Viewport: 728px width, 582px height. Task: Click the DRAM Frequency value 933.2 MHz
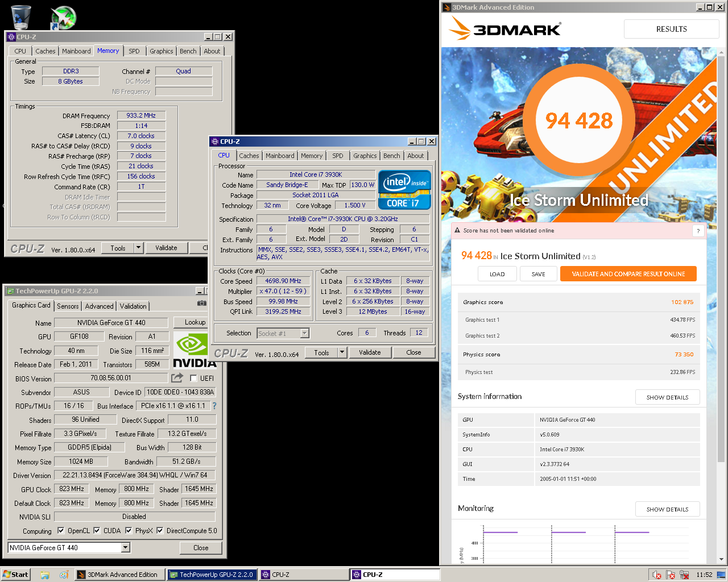141,115
